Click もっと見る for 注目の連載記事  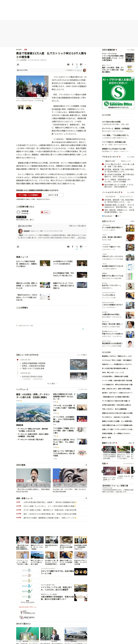130,50
